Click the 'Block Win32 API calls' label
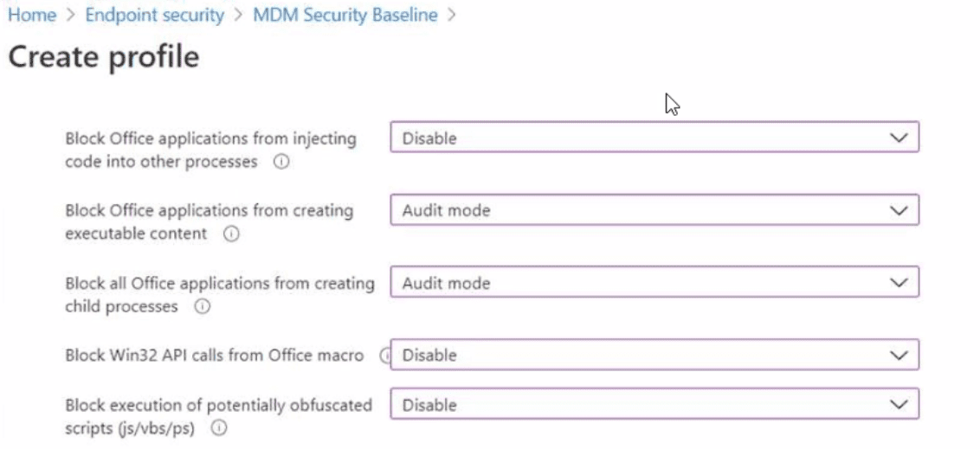Screen dimensions: 980x449 click(x=214, y=355)
